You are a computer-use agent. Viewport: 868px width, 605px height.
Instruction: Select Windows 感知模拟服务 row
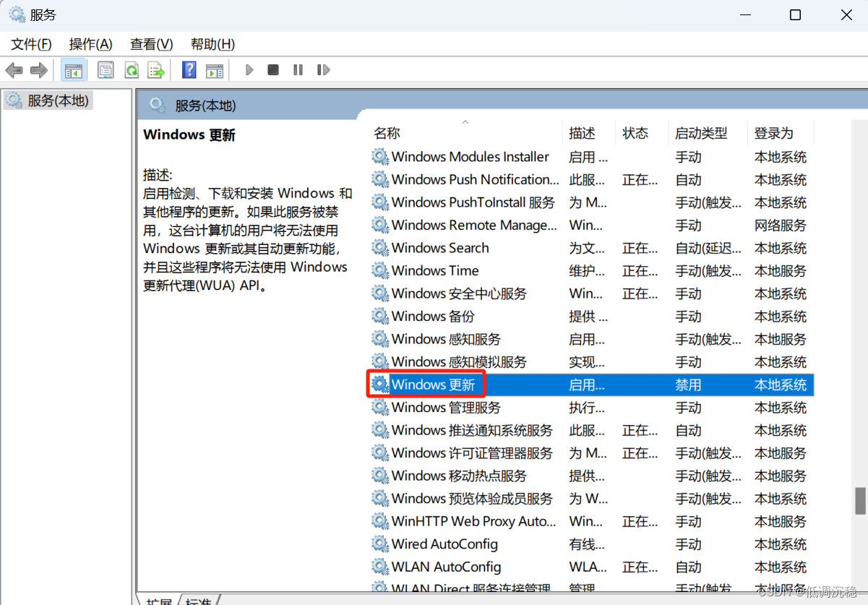pyautogui.click(x=592, y=362)
